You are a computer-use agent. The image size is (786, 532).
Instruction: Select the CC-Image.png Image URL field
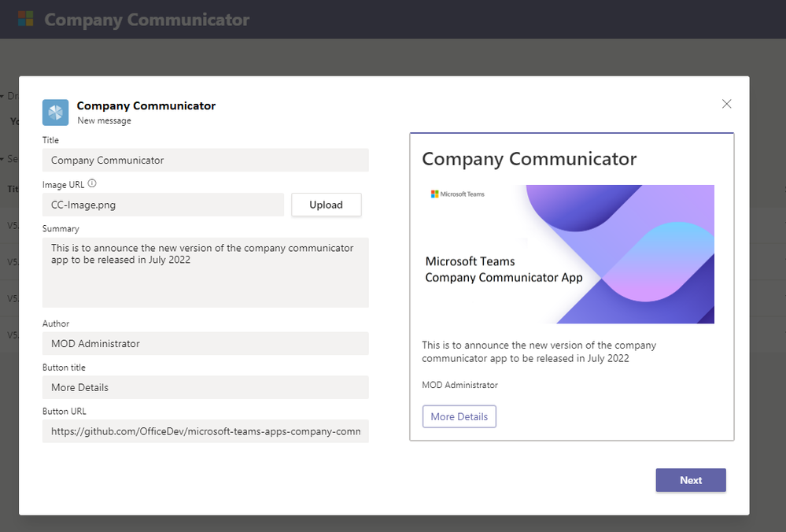(x=163, y=205)
